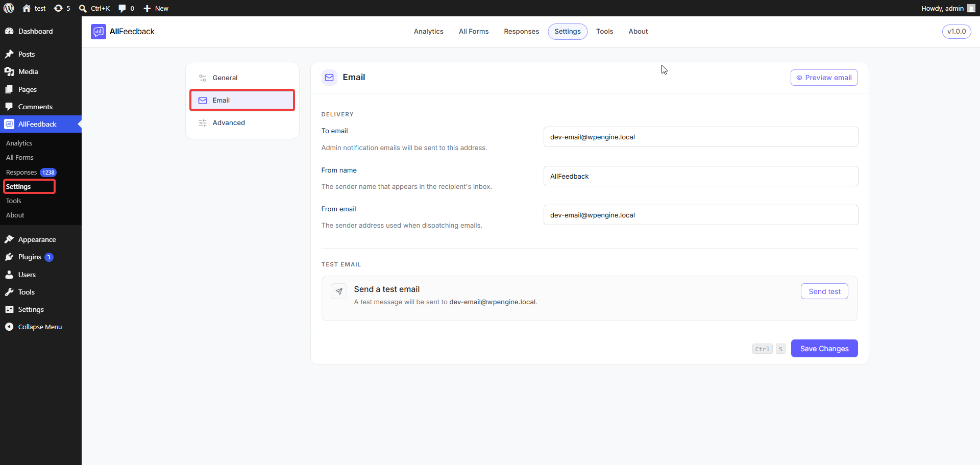This screenshot has width=980, height=465.
Task: Click the Comments icon in sidebar
Action: [9, 107]
